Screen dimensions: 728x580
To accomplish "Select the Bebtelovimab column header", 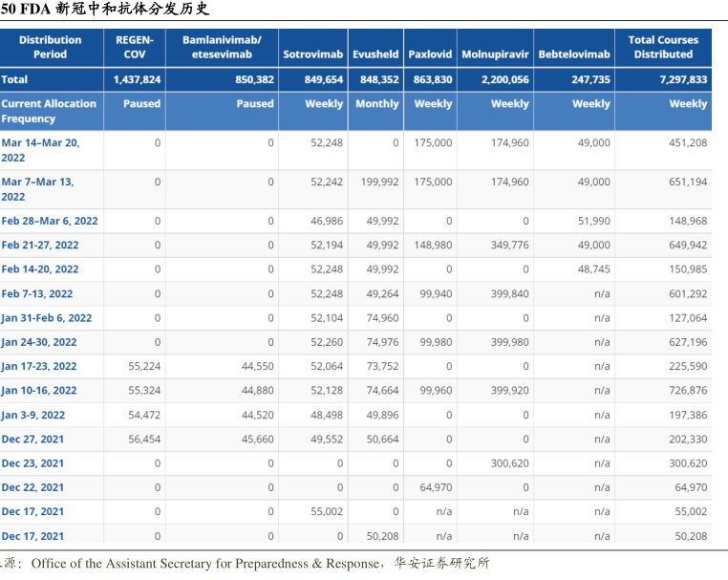I will click(x=573, y=54).
